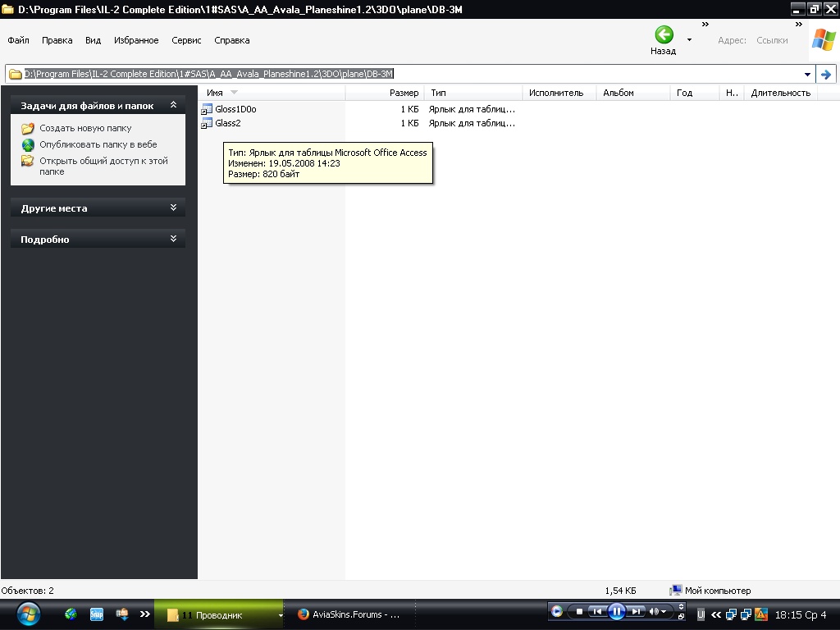Open the Сервис menu

[x=186, y=40]
